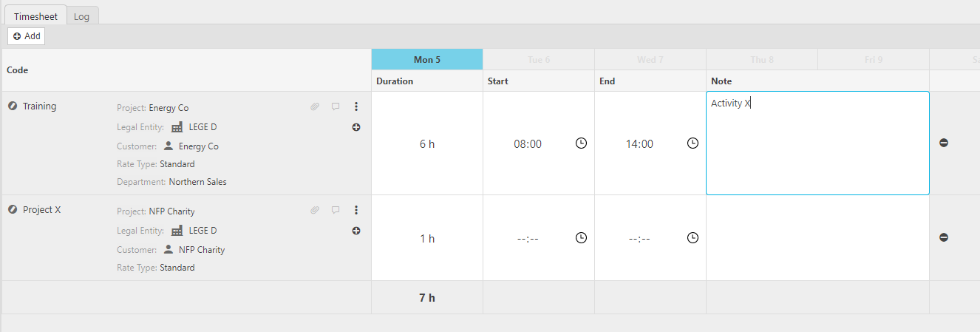Remove the Training entry with minus icon
The image size is (980, 332).
944,143
